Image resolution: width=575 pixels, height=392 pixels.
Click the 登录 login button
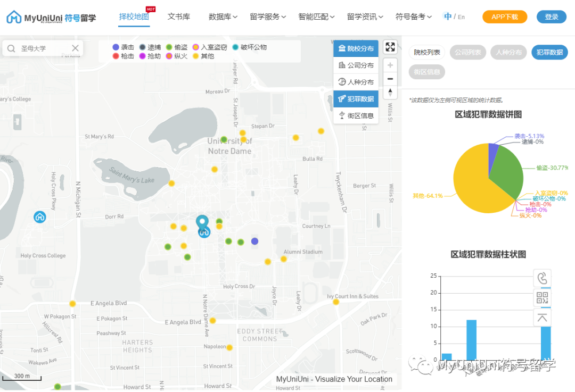551,17
